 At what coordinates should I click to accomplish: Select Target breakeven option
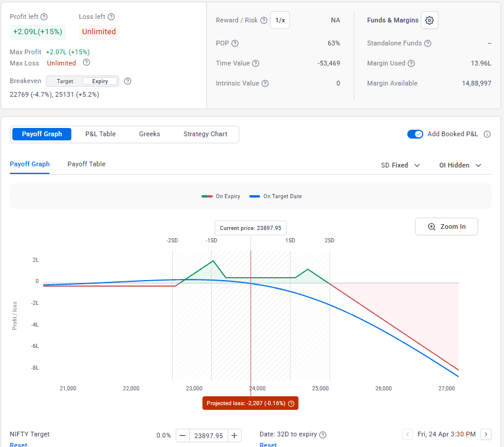point(65,81)
